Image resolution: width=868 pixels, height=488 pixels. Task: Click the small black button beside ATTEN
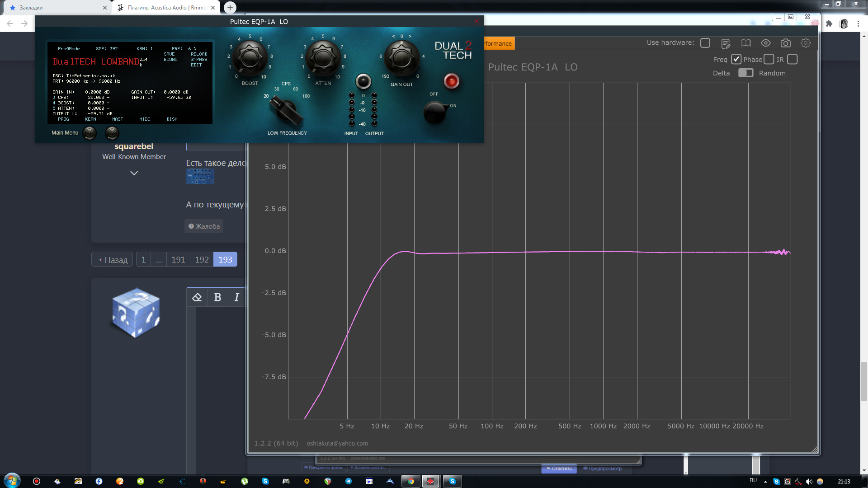pyautogui.click(x=363, y=81)
